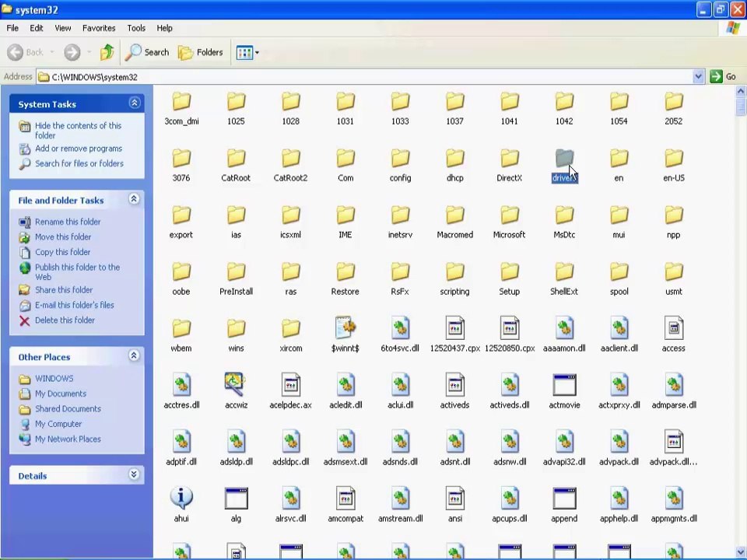This screenshot has height=560, width=747.
Task: Select the 6to4svc.dll file icon
Action: [x=400, y=327]
